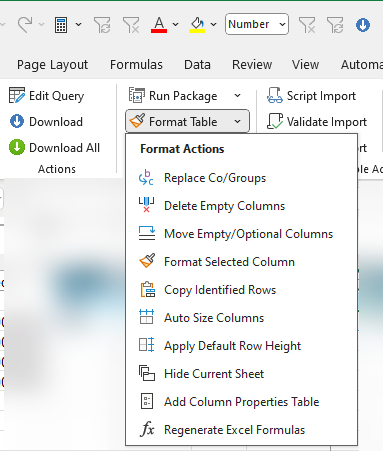The image size is (383, 451).
Task: Click the filter-refresh icon left of font color
Action: (x=102, y=25)
